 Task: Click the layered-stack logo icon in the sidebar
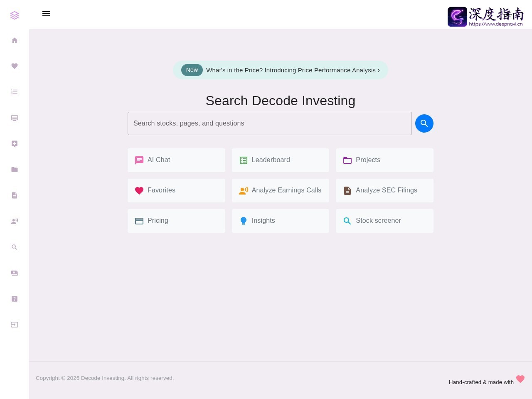(15, 15)
